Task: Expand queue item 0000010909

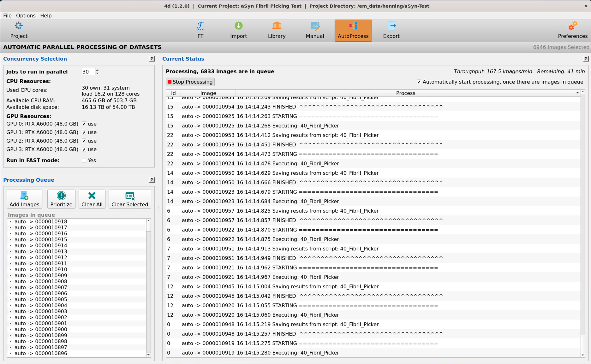Action: 10,275
